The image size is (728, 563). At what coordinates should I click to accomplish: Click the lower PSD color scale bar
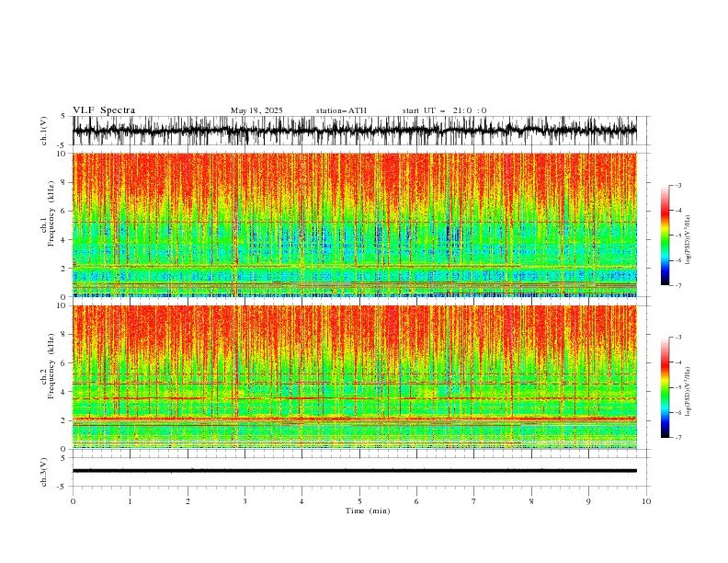(665, 387)
